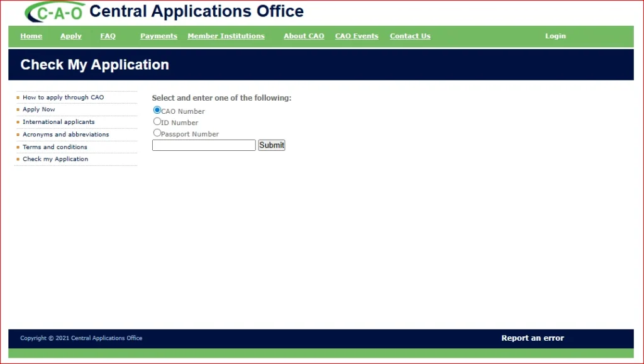Click Check my Application sidebar link
The height and width of the screenshot is (364, 644).
55,159
